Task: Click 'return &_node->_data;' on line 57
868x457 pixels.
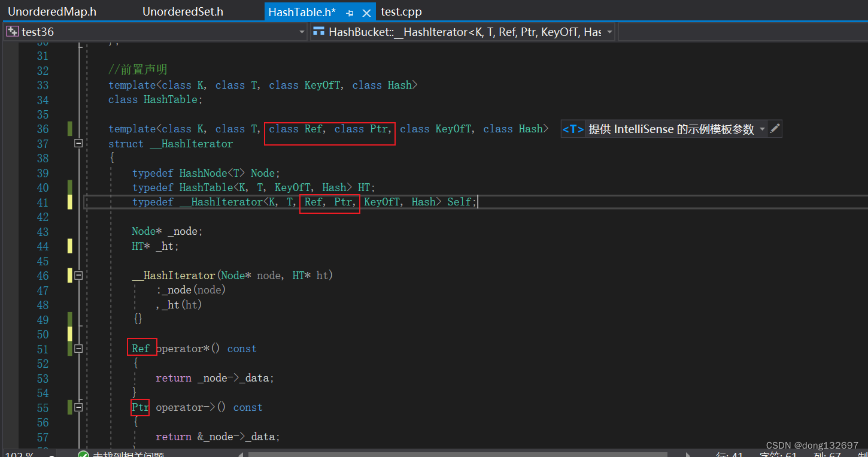Action: (218, 437)
